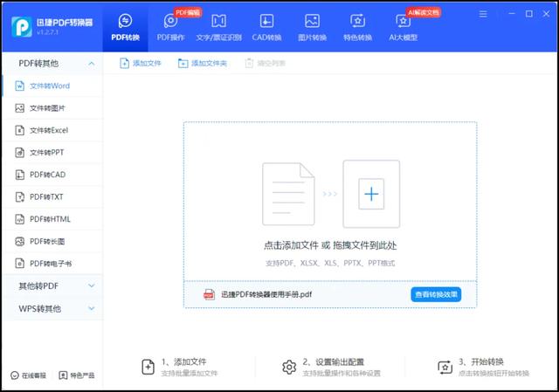The image size is (559, 392).
Task: Maximize the application window
Action: [x=529, y=14]
